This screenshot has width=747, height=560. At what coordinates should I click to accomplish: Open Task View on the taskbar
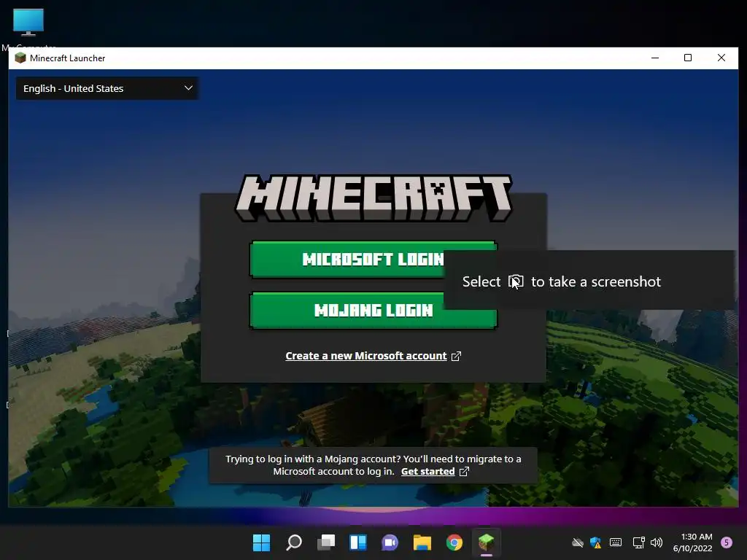[326, 542]
